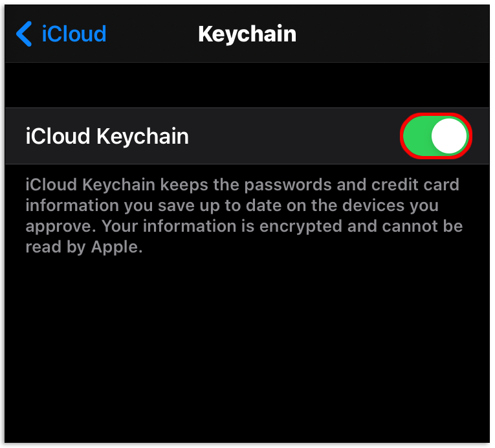Disable iCloud Keychain syncing
Viewport: 495px width, 448px height.
[435, 136]
